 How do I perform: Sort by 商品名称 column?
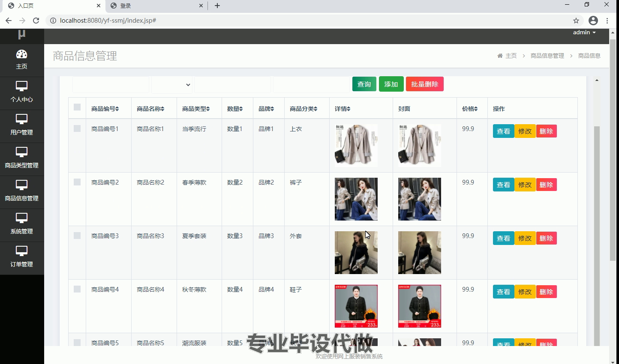tap(150, 109)
